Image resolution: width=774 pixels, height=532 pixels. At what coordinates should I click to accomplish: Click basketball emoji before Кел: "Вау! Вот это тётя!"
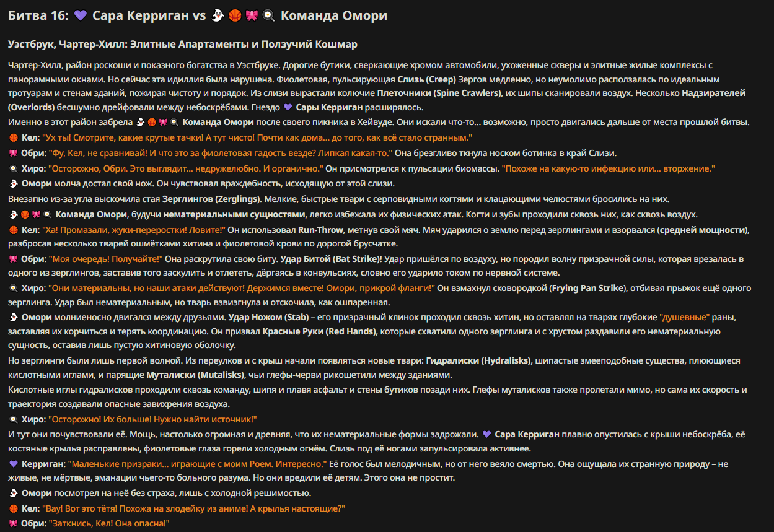(x=14, y=508)
